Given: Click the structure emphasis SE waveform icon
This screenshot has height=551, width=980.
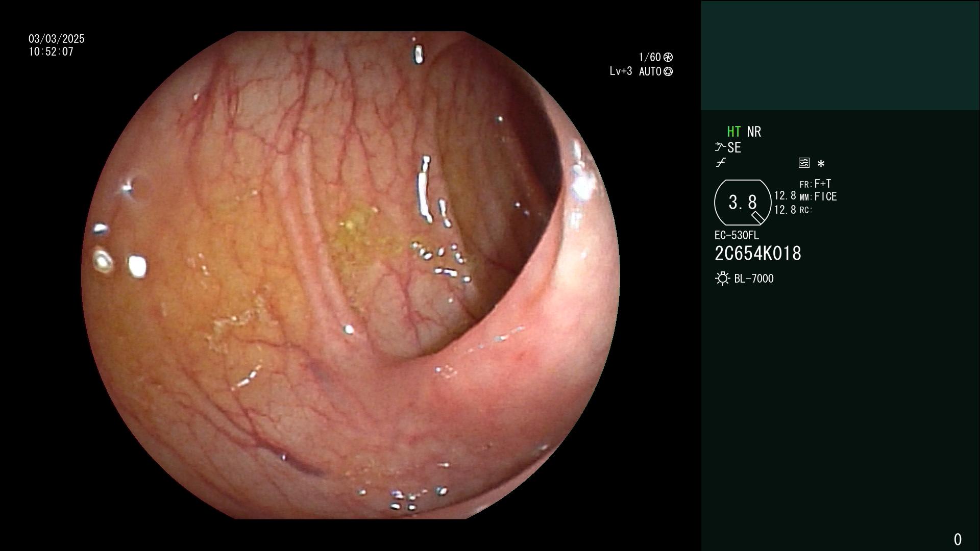Looking at the screenshot, I should point(720,147).
